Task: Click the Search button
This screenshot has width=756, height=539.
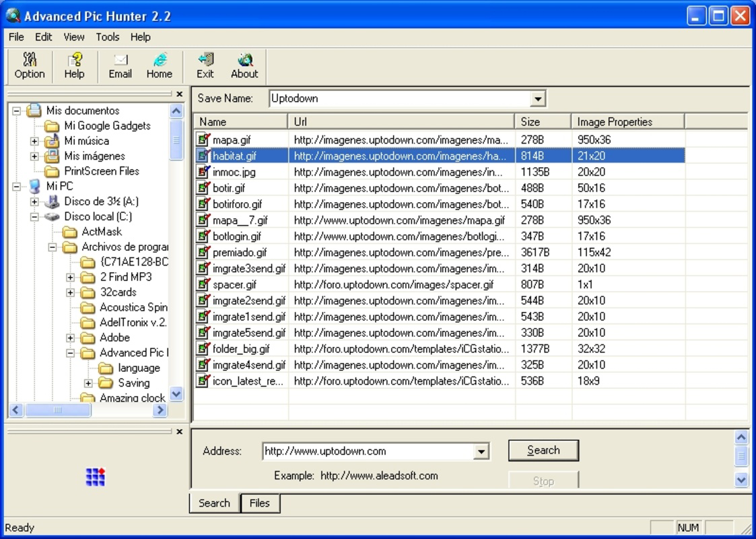Action: 543,450
